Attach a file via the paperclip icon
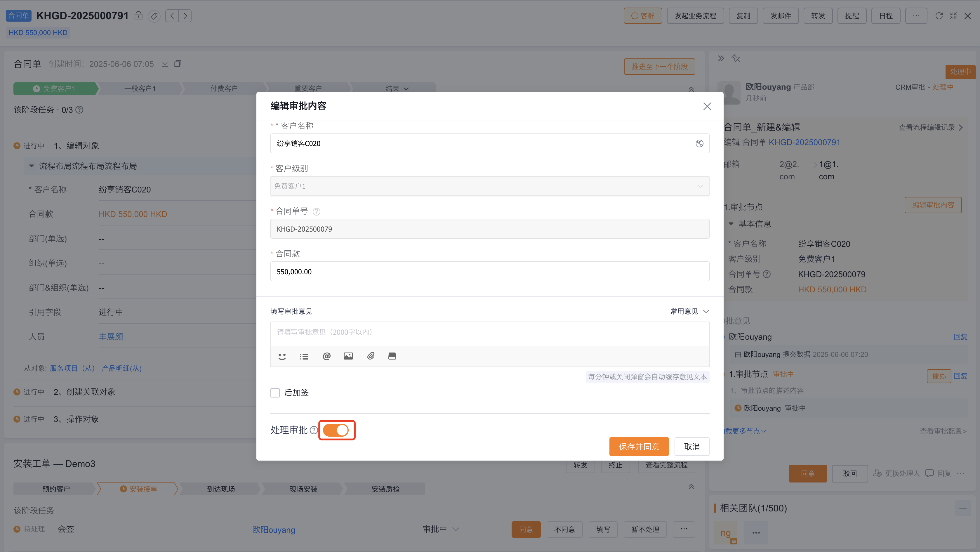The height and width of the screenshot is (552, 980). [x=371, y=356]
